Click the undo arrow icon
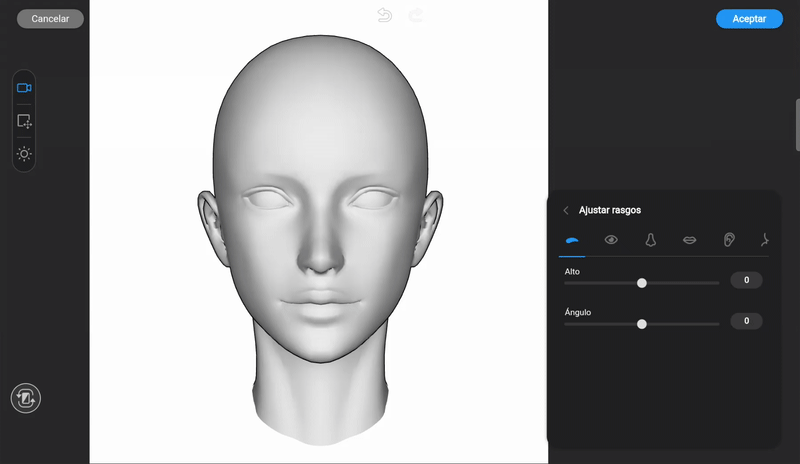 [x=385, y=15]
